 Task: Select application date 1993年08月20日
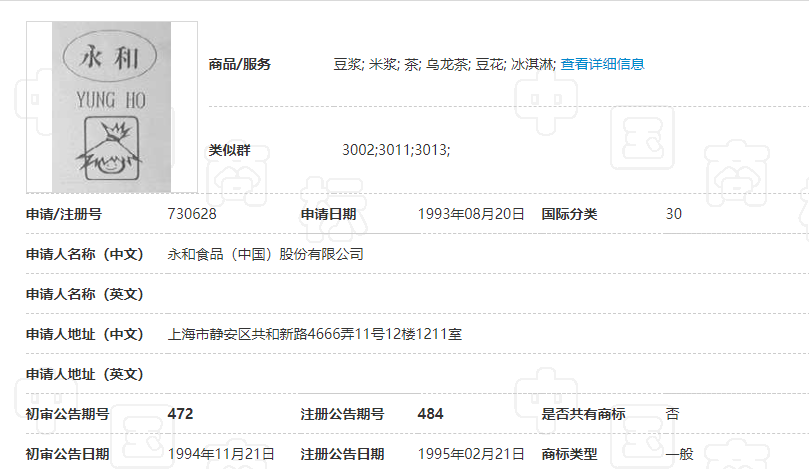tap(471, 214)
